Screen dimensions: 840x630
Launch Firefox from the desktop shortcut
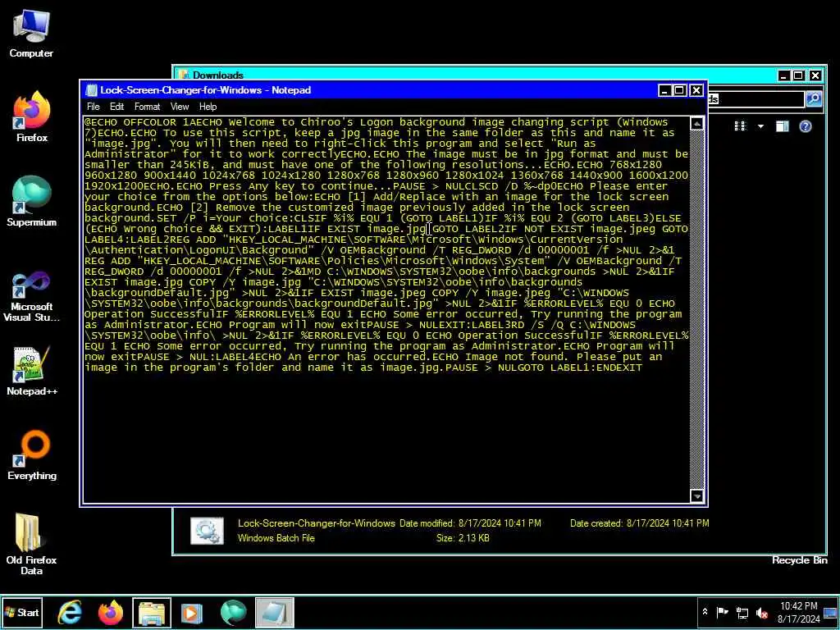32,116
